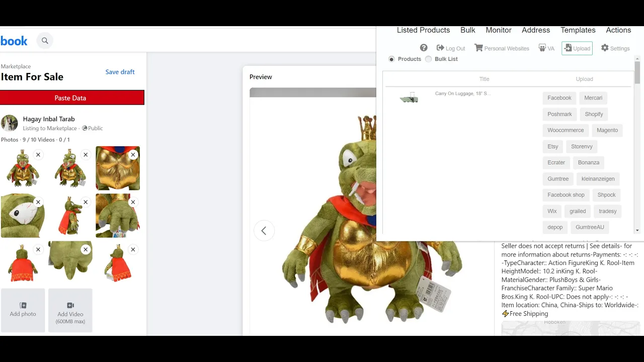Upload product to Gumtree
644x362 pixels.
[x=558, y=178]
